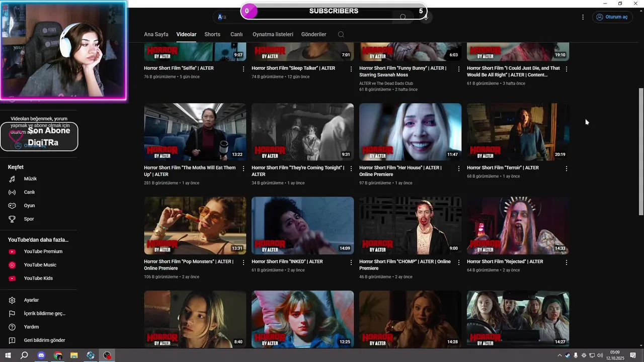Play the "INKED" video thumbnail
Screen dimensions: 644x362
pos(302,226)
